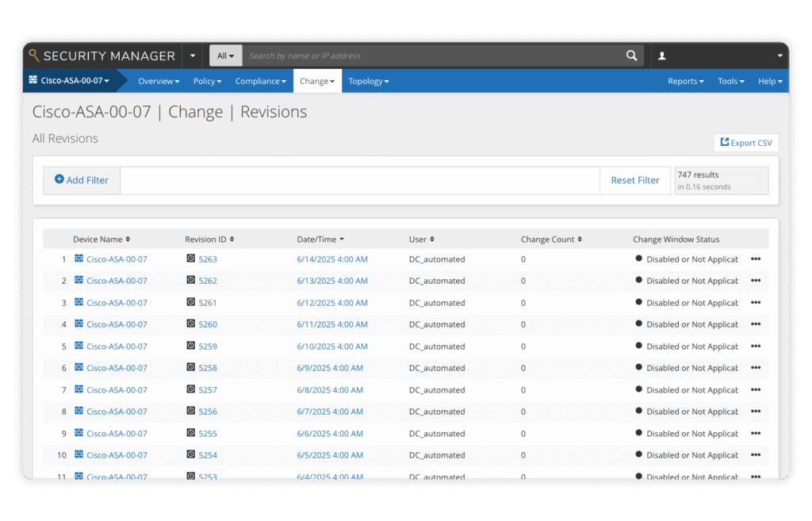The width and height of the screenshot is (812, 521).
Task: Open the 6/14/2025 4:00 AM link
Action: [x=332, y=259]
